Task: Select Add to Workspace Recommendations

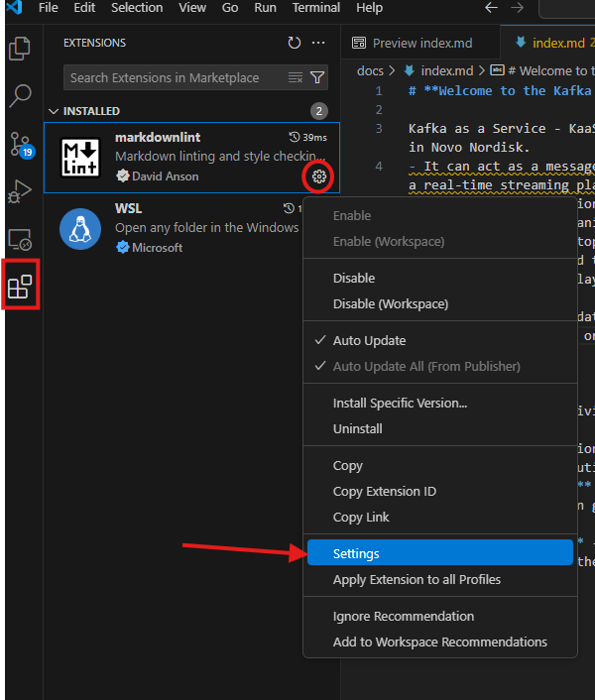Action: (x=440, y=642)
